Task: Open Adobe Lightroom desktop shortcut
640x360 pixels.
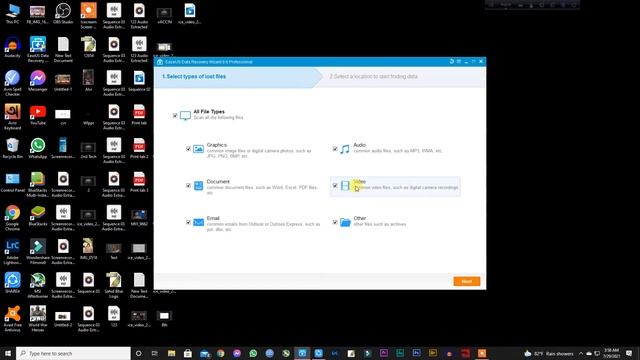Action: (x=12, y=251)
